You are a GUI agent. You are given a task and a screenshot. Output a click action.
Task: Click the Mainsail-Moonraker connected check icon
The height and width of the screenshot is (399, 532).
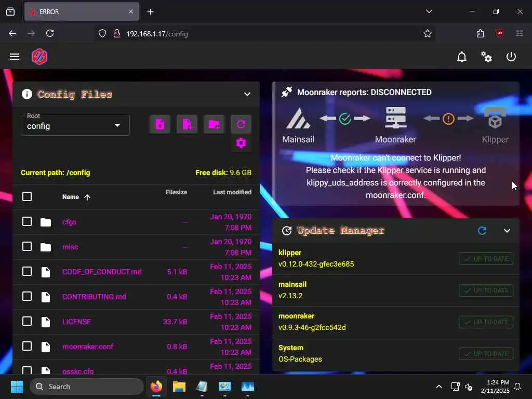pos(345,119)
